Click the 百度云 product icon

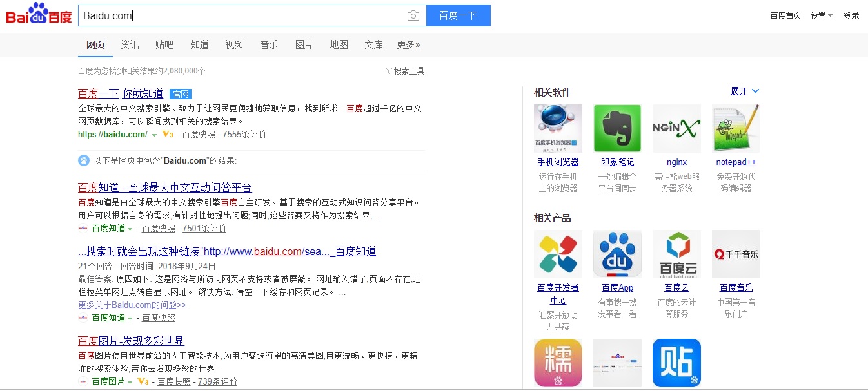676,254
